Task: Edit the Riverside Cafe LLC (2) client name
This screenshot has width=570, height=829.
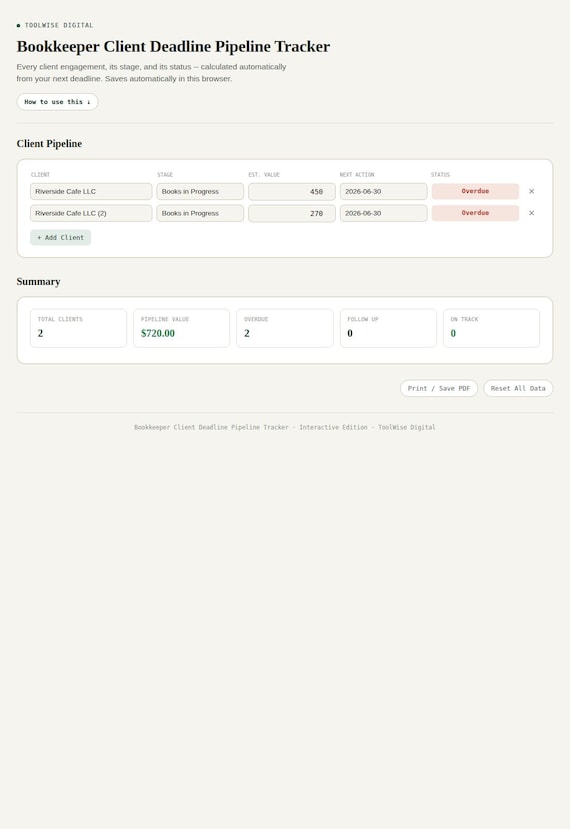Action: pyautogui.click(x=91, y=213)
